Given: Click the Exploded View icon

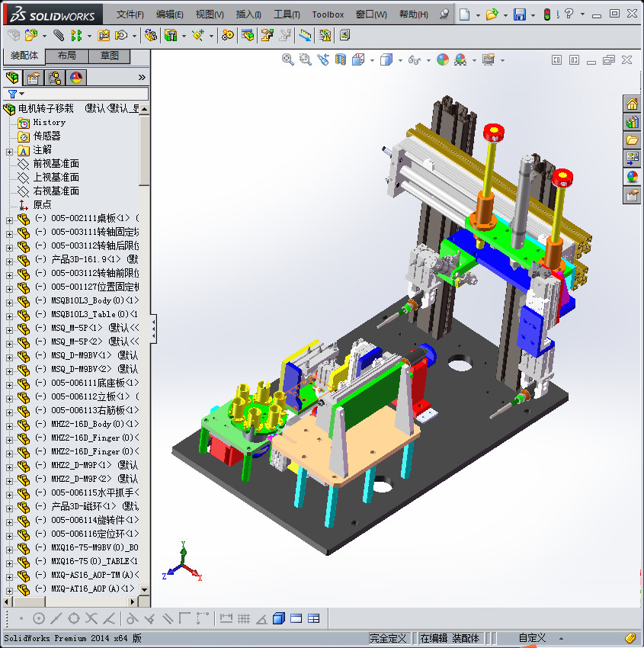Looking at the screenshot, I should pyautogui.click(x=267, y=35).
